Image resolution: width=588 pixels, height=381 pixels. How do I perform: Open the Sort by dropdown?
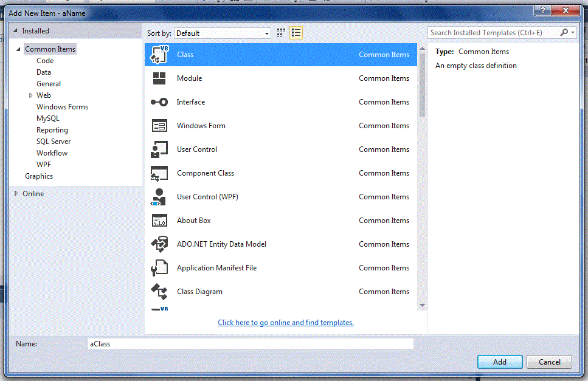pyautogui.click(x=222, y=33)
